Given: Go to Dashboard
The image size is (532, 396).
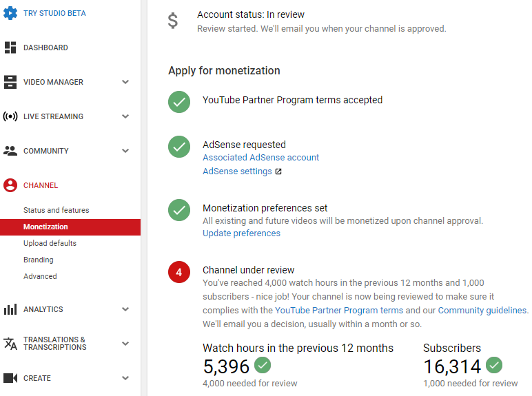Looking at the screenshot, I should (x=45, y=48).
